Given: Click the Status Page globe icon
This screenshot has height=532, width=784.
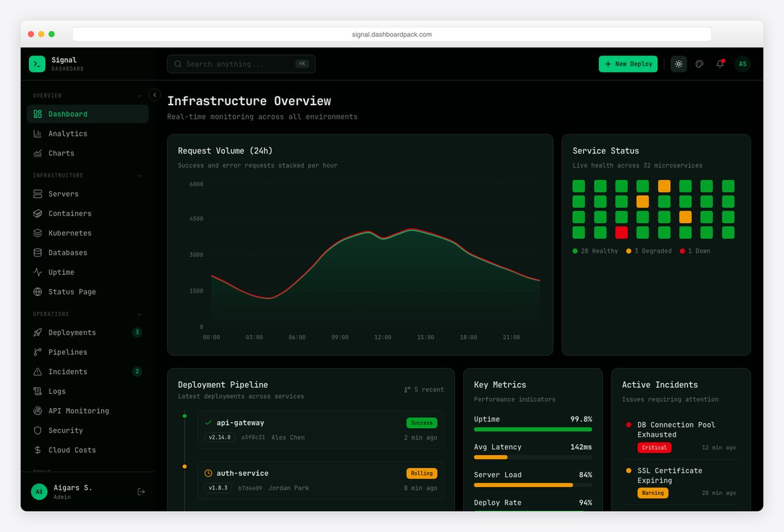Looking at the screenshot, I should point(37,292).
